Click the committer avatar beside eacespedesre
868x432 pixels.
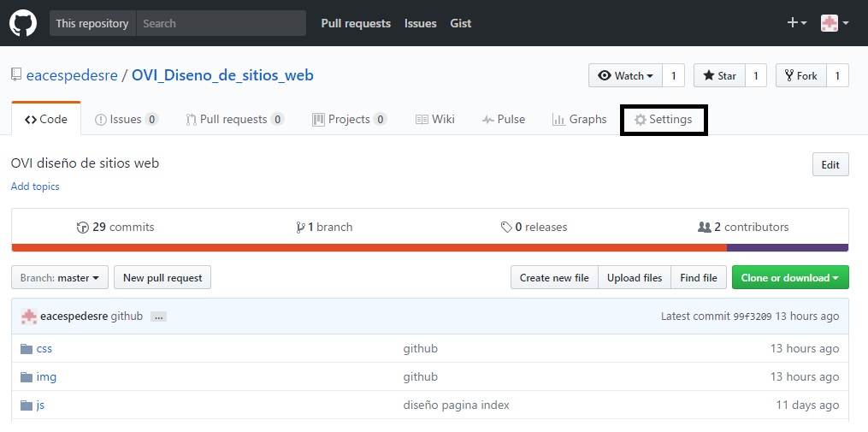coord(29,317)
